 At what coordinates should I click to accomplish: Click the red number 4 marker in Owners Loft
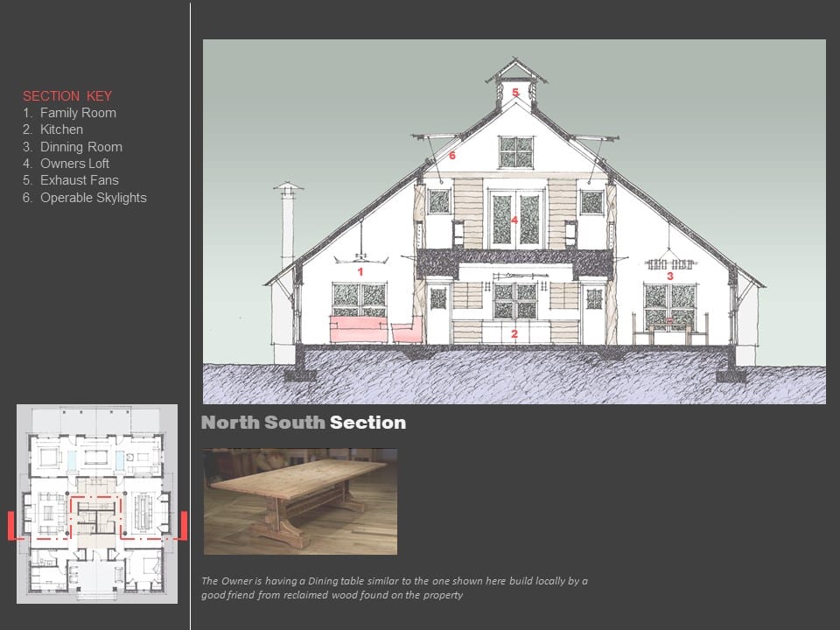[x=514, y=220]
